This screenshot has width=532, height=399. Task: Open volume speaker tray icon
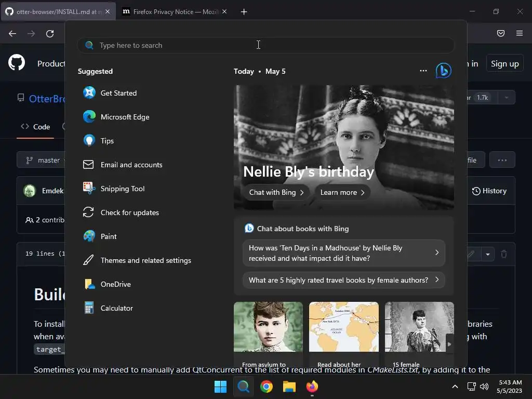[x=484, y=387]
